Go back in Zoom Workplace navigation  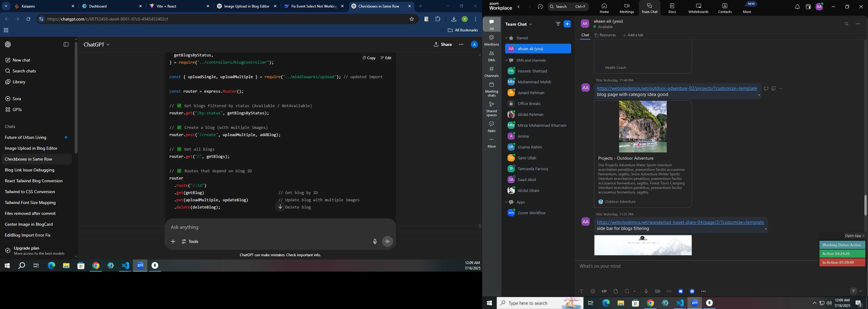pyautogui.click(x=519, y=7)
